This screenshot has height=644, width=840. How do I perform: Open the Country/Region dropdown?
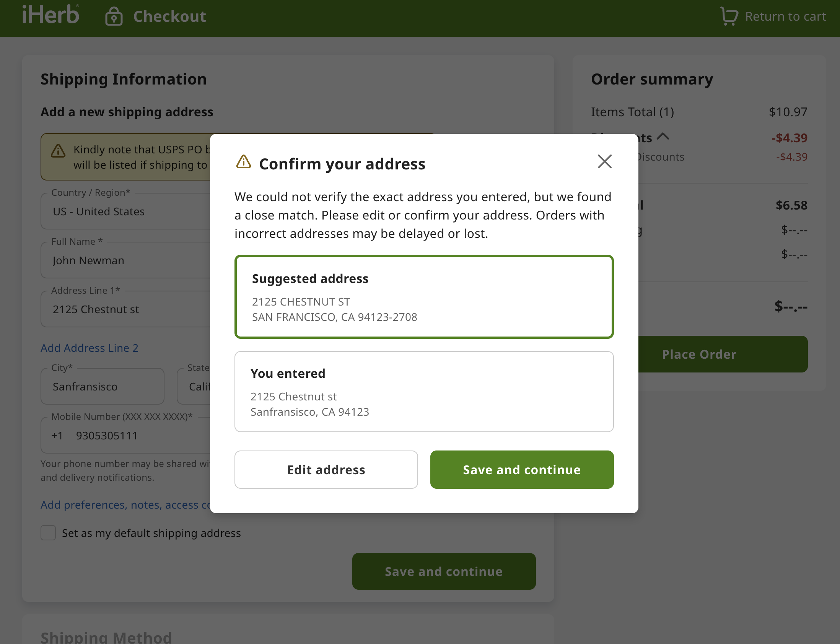127,211
